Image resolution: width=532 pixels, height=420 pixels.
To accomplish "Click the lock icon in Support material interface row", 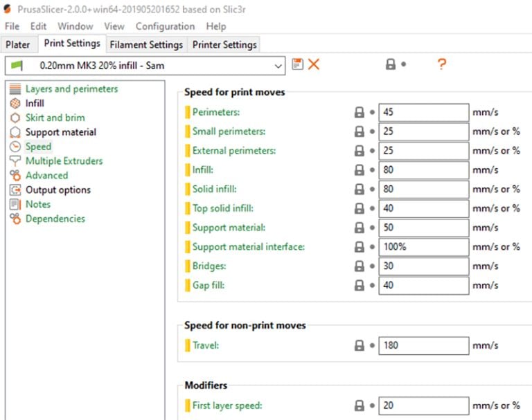I will coord(360,247).
